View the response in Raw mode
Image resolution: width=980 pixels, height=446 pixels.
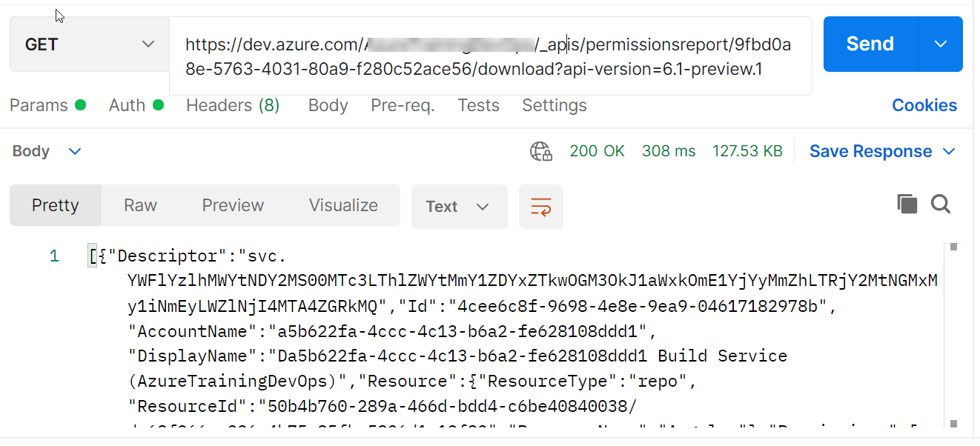(140, 205)
